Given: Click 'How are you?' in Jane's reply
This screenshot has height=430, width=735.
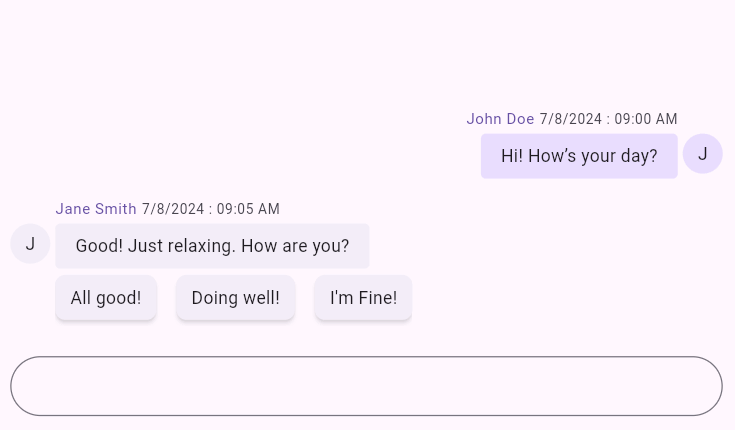Looking at the screenshot, I should (295, 246).
